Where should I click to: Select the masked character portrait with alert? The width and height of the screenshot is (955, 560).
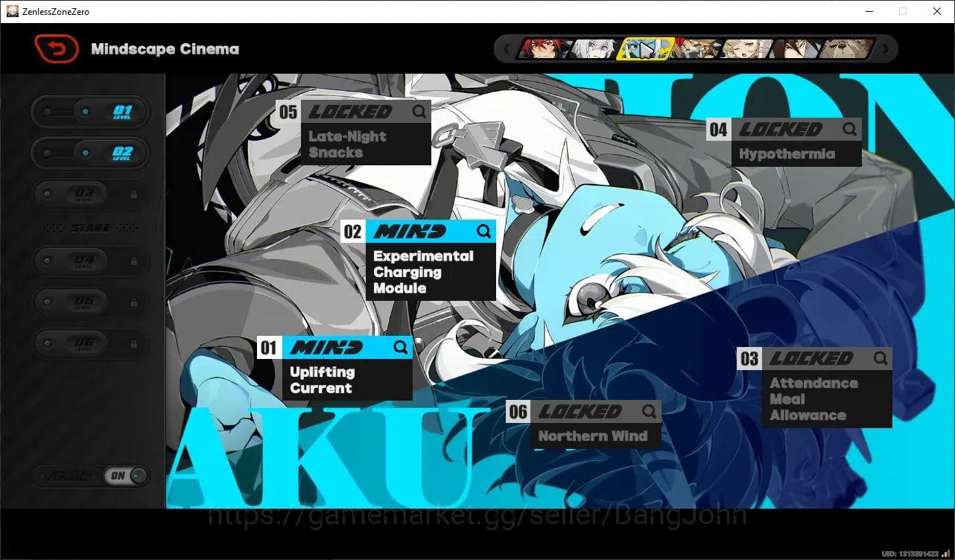point(698,49)
